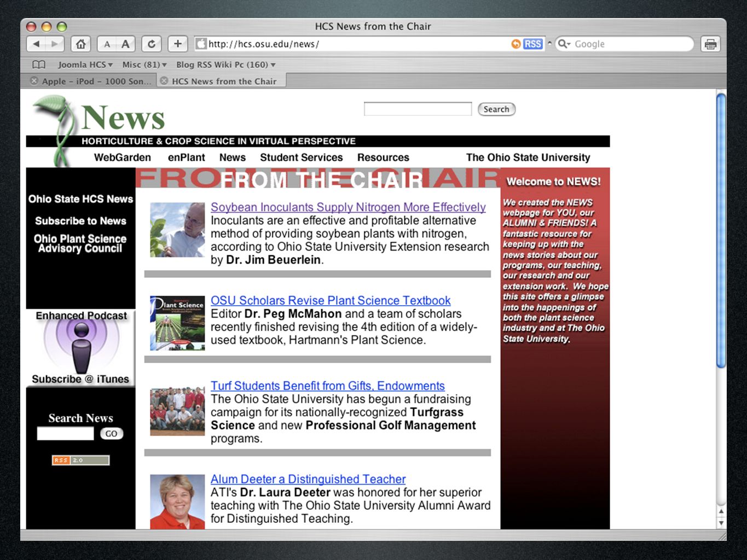Screen dimensions: 747x560
Task: Select the HCS News from the Chair tab
Action: pyautogui.click(x=221, y=81)
